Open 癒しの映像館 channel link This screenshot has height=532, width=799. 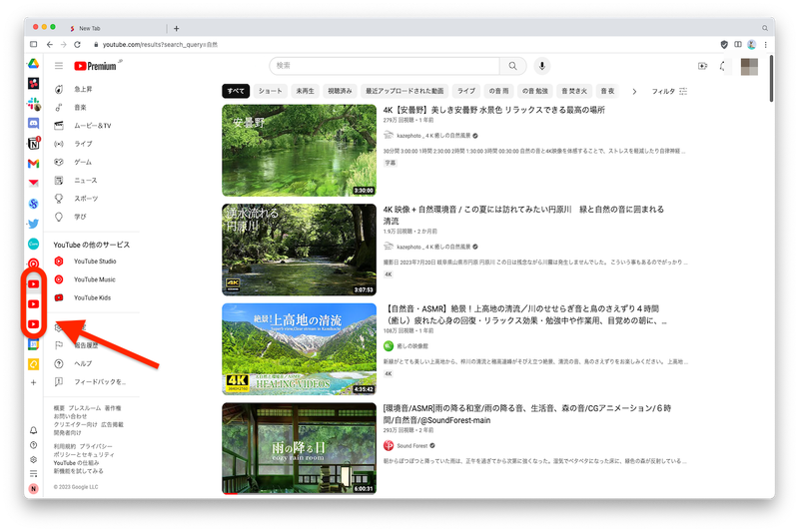412,346
